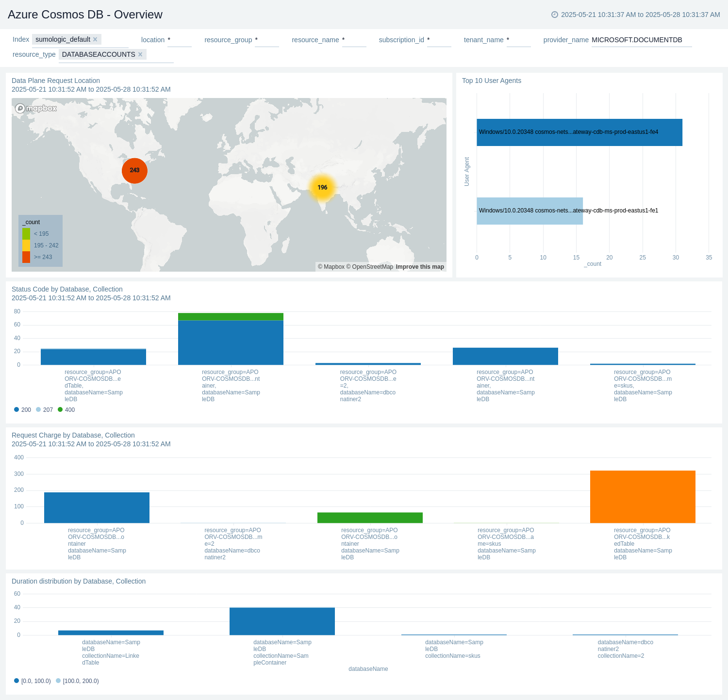Click the Index filter label
Viewport: 728px width, 700px height.
pos(21,40)
